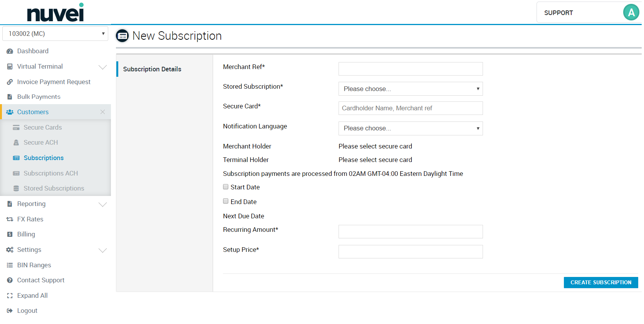
Task: Expand the Virtual Terminal menu chevron
Action: pos(102,67)
